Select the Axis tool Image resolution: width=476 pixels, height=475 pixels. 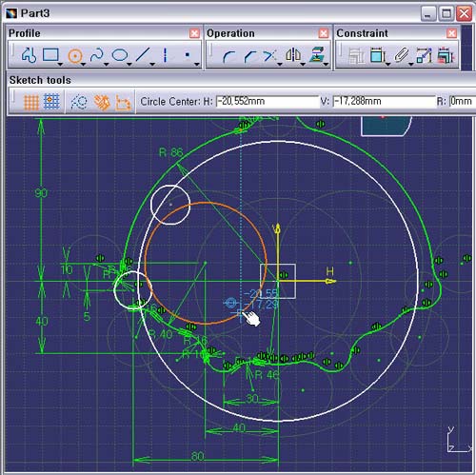click(165, 55)
